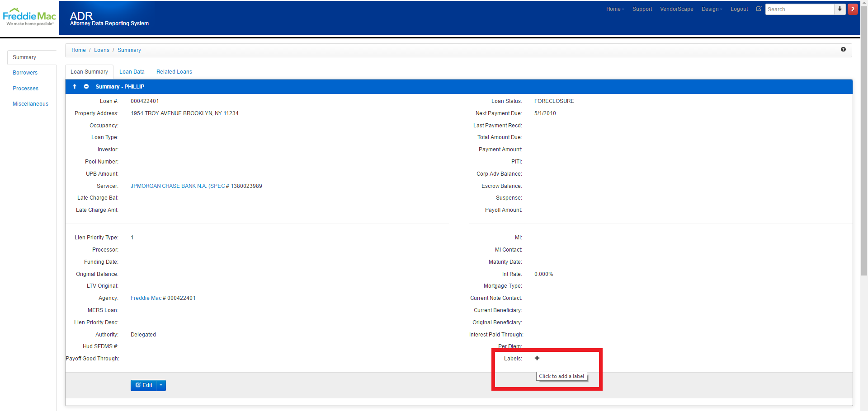Open the Home dropdown menu in top bar
The image size is (868, 411).
click(x=615, y=9)
